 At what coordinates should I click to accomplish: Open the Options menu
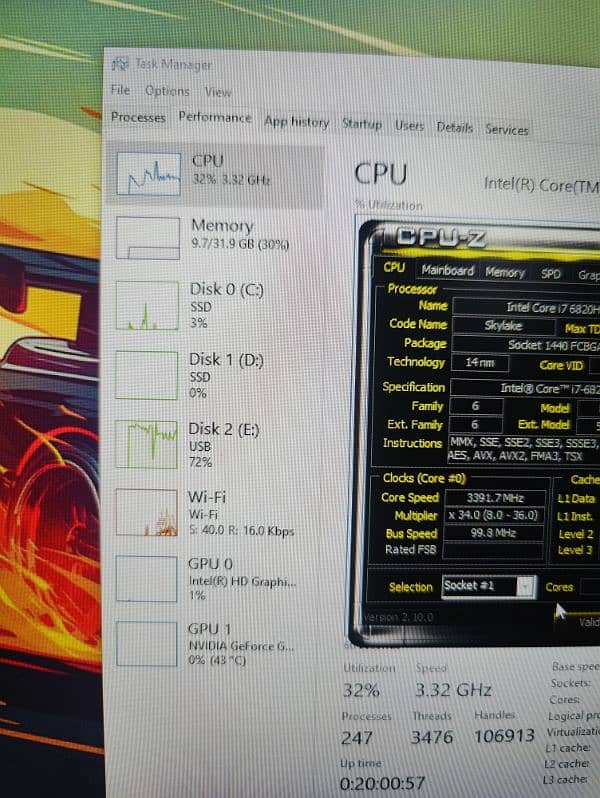point(166,91)
